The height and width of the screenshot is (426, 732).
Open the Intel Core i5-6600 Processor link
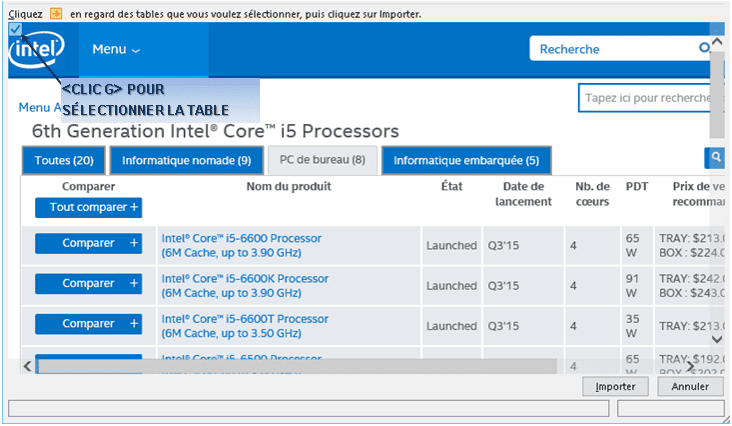tap(241, 245)
